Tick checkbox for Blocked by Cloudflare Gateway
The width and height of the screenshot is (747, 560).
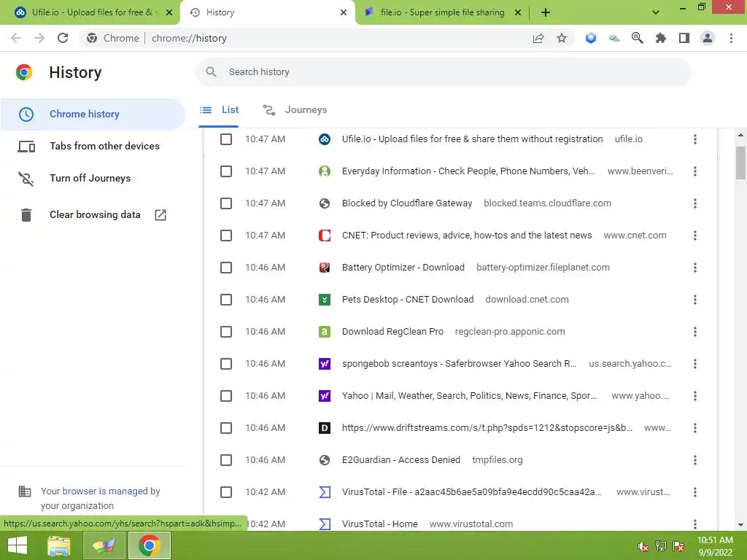coord(226,203)
